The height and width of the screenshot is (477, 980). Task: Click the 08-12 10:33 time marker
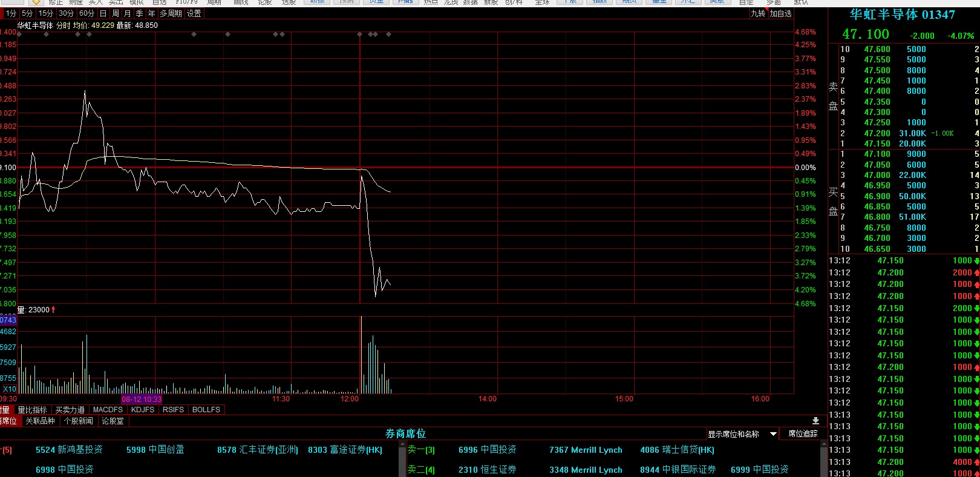pyautogui.click(x=142, y=399)
